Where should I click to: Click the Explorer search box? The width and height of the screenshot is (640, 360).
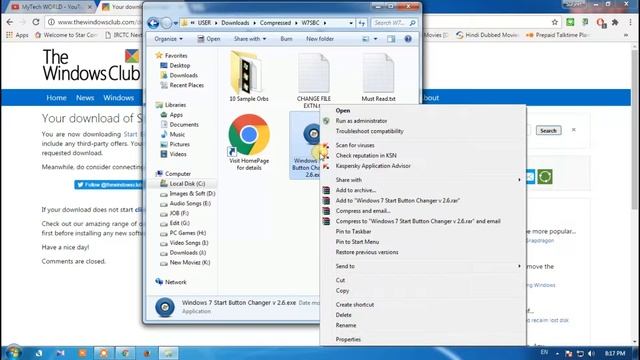click(x=394, y=23)
